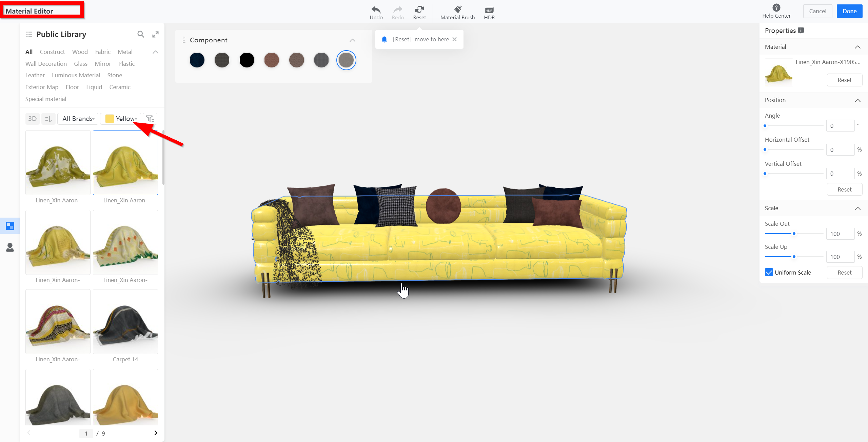Open the filter funnel icon
Viewport: 868px width, 442px height.
[150, 119]
